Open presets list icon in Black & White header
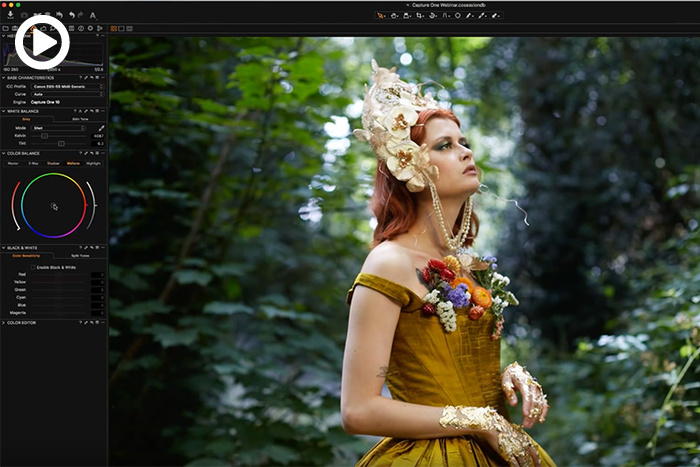Viewport: 700px width, 467px height. [97, 248]
